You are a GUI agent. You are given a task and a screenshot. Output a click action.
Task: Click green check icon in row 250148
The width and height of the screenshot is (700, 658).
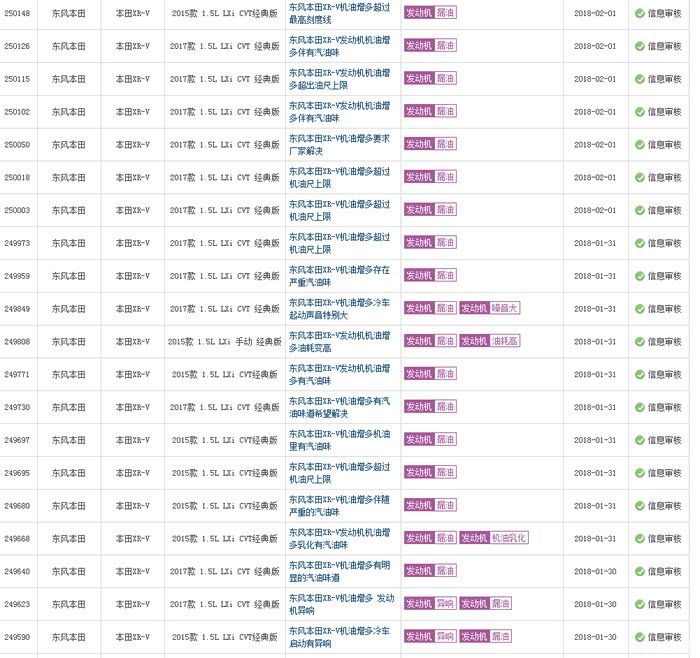(x=640, y=13)
